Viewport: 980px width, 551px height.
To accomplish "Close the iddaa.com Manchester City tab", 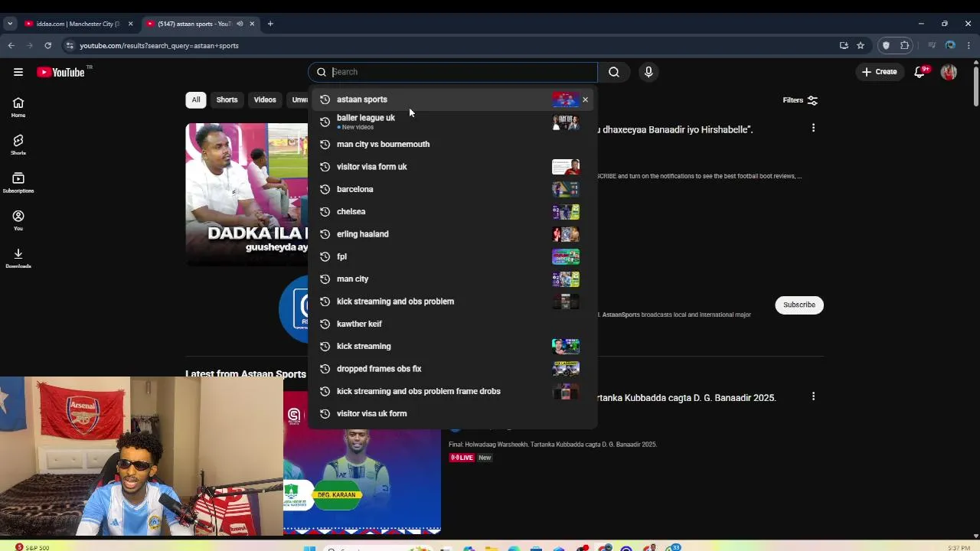I will (x=130, y=24).
